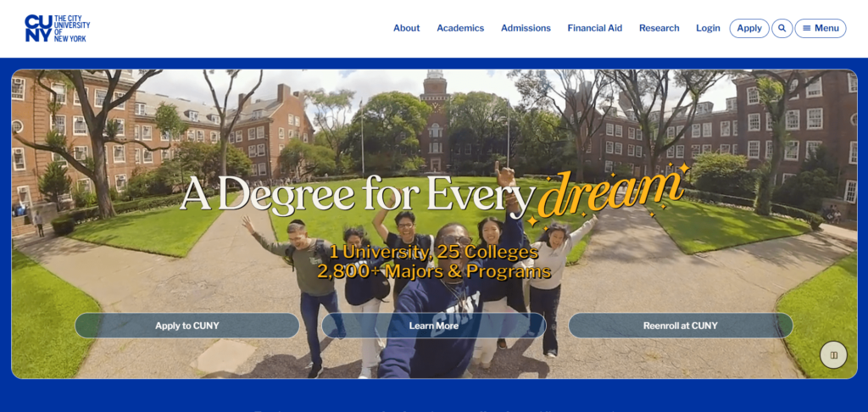868x412 pixels.
Task: Click the Learn More button
Action: (x=433, y=326)
